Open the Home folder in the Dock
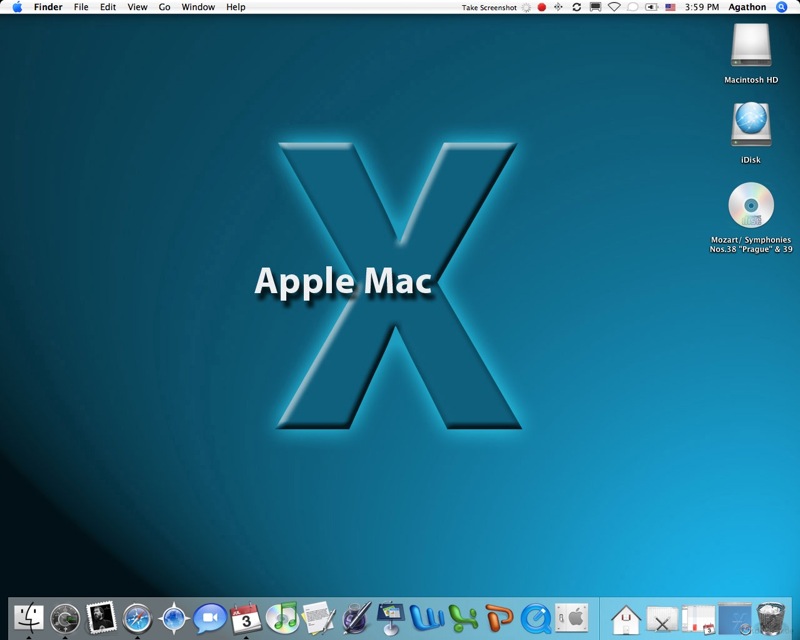Image resolution: width=800 pixels, height=640 pixels. (626, 619)
